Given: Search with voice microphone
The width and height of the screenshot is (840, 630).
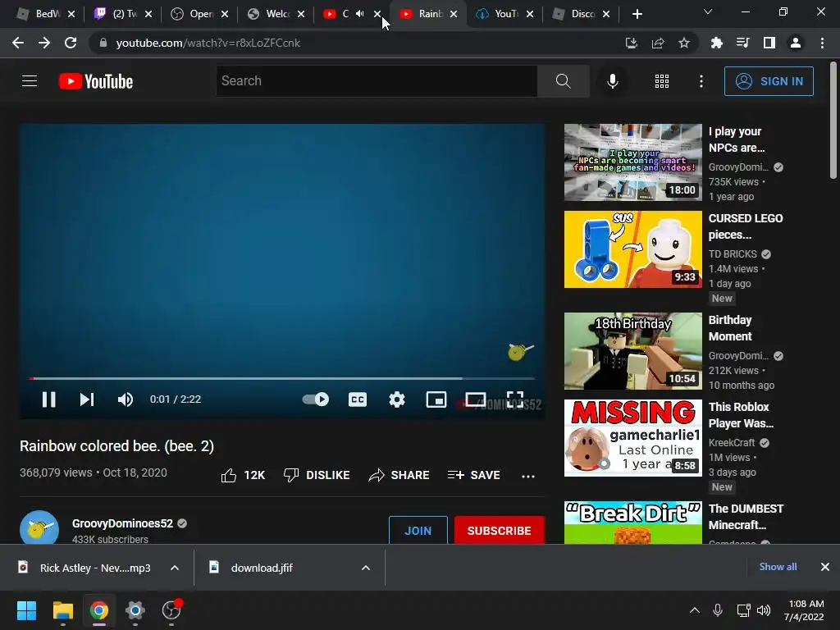Looking at the screenshot, I should click(612, 81).
